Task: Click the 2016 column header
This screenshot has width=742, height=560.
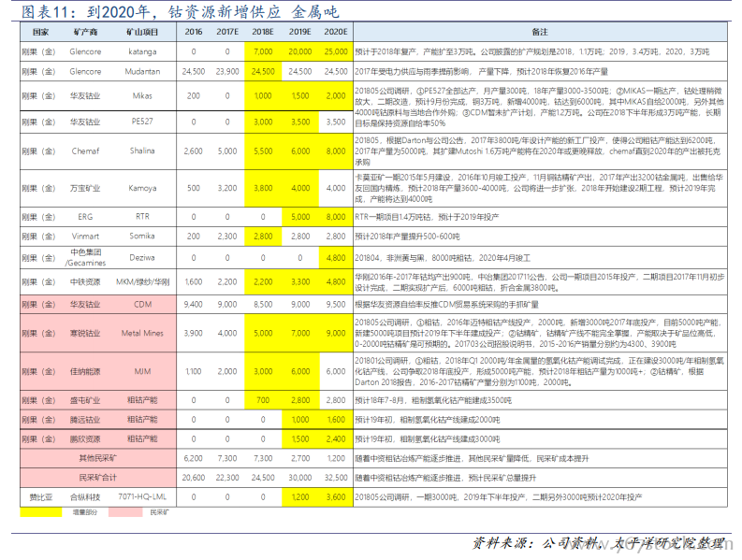Action: click(194, 32)
